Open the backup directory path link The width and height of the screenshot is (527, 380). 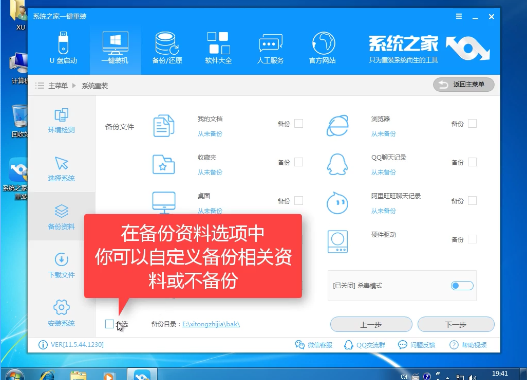coord(211,324)
